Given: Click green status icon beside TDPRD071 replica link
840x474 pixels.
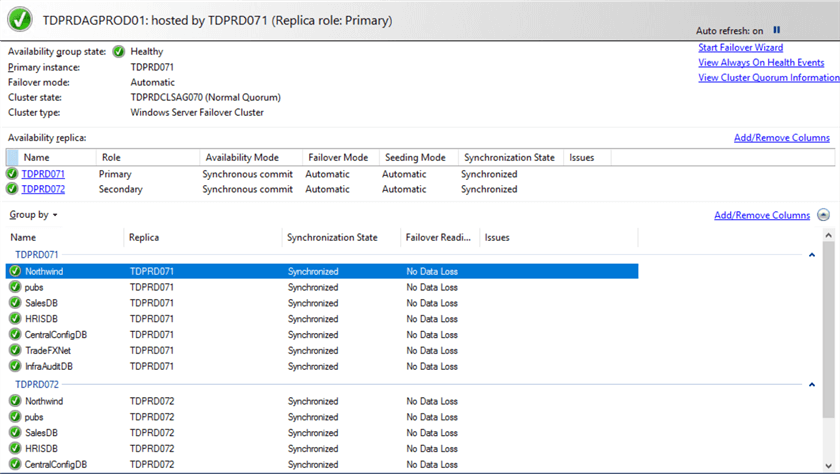Looking at the screenshot, I should coord(12,174).
